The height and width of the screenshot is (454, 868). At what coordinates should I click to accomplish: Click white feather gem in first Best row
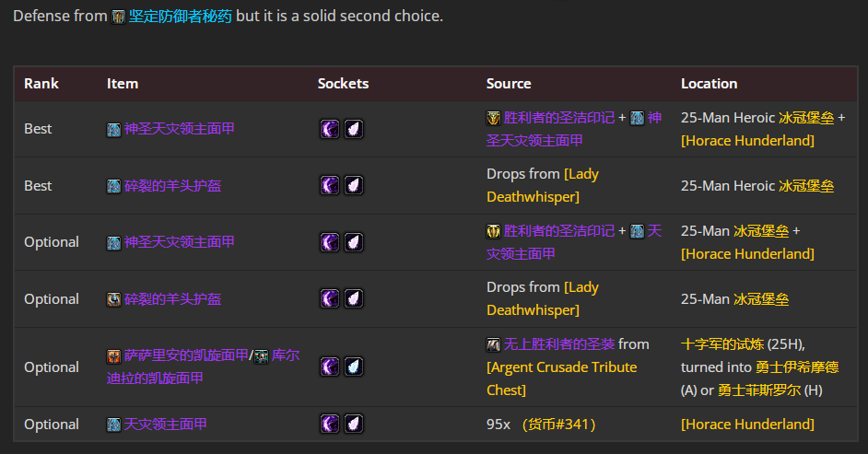[354, 129]
